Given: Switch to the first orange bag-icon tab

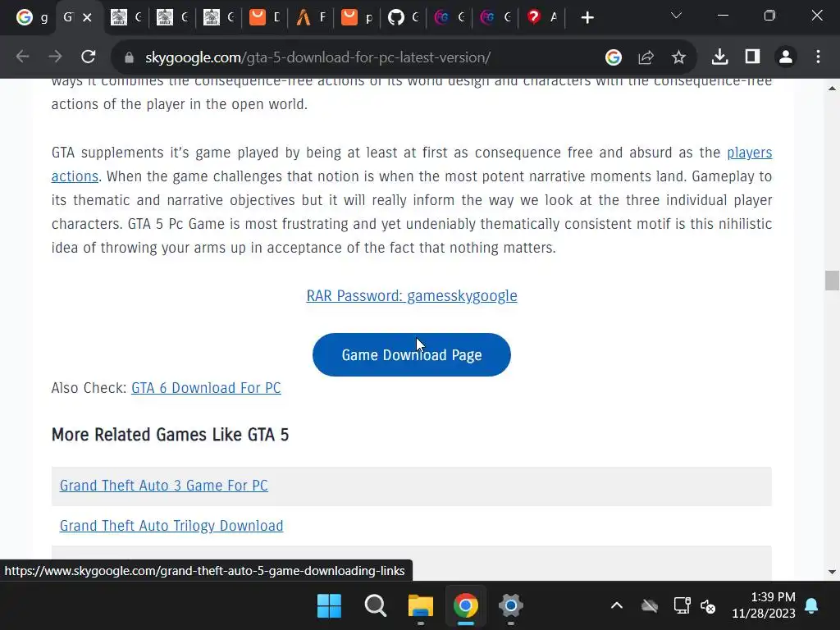Looking at the screenshot, I should coord(265,18).
